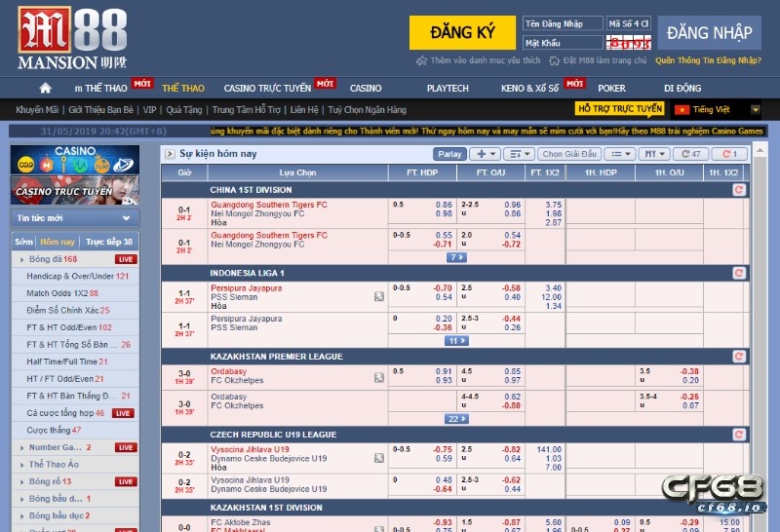The image size is (780, 532).
Task: Open statistics icon for Vysocina Jihlava U19 match
Action: 379,458
